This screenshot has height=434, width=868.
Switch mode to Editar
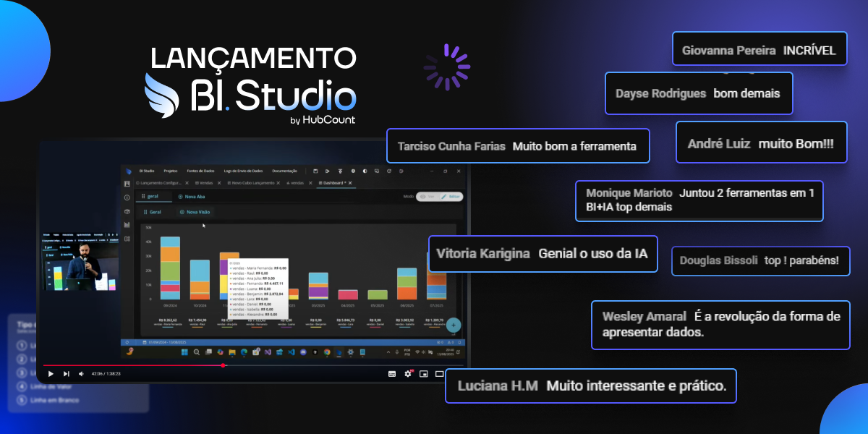tap(450, 197)
